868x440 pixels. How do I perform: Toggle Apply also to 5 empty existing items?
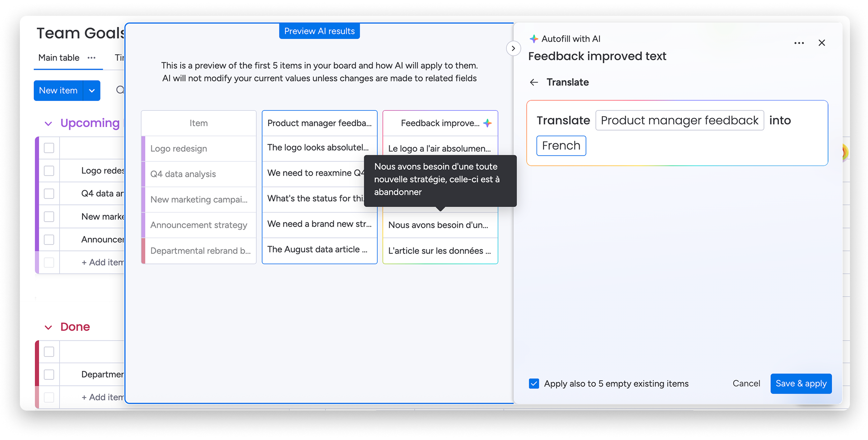[534, 383]
